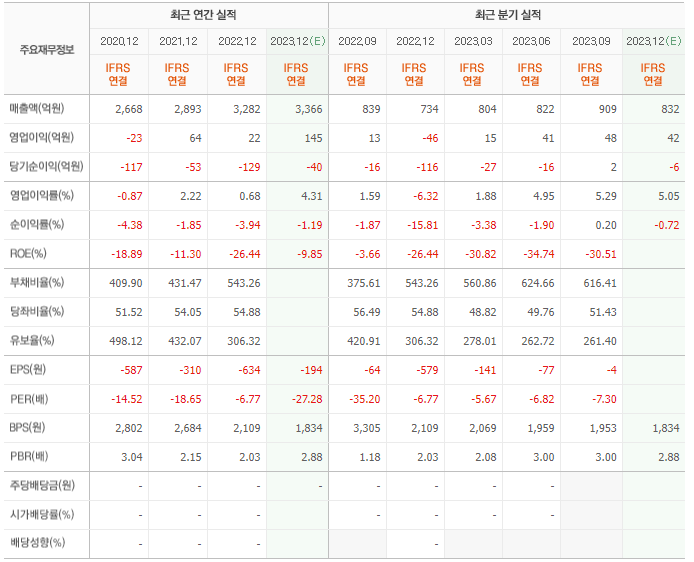
Task: Select the 부채비율(%) row label
Action: 37,282
